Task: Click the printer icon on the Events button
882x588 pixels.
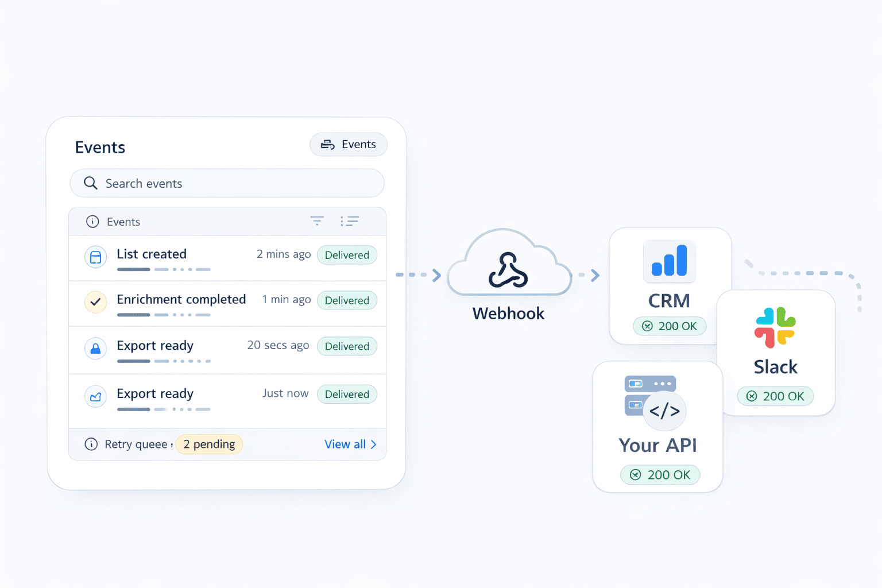Action: [x=328, y=144]
